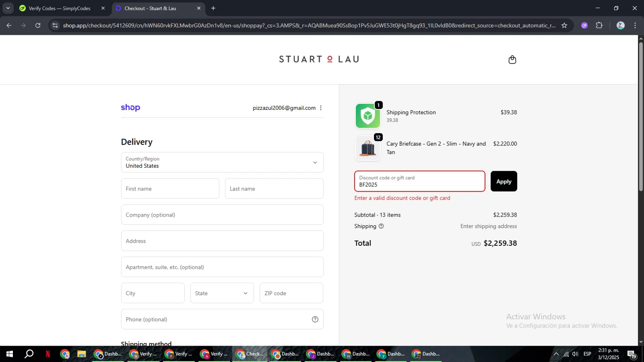Screen dimensions: 644x362
Task: Launch Netflix from the taskbar
Action: point(48,354)
